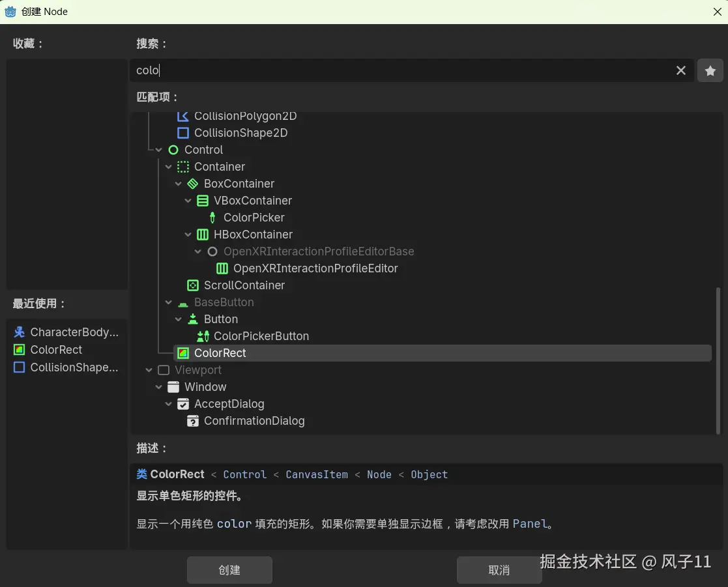Collapse the VBoxContainer tree node
This screenshot has height=587, width=728.
click(x=188, y=201)
